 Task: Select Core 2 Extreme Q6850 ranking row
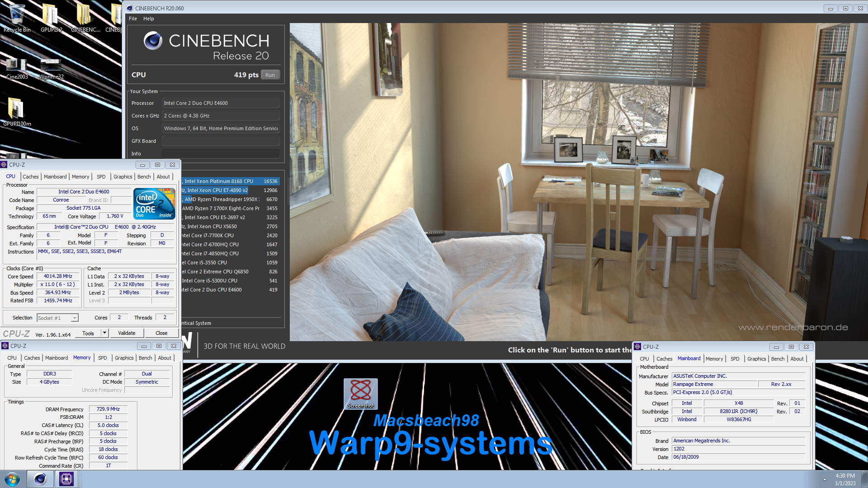(231, 272)
